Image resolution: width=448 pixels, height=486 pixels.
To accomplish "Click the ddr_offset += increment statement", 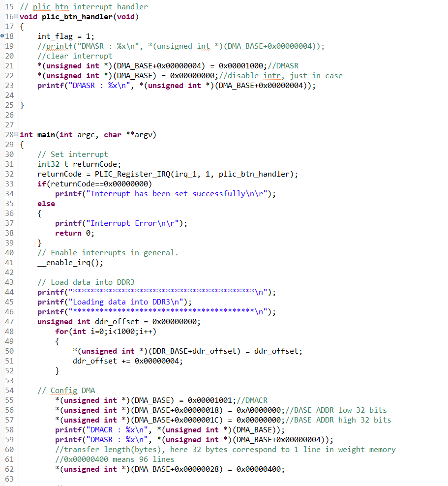I will [128, 361].
